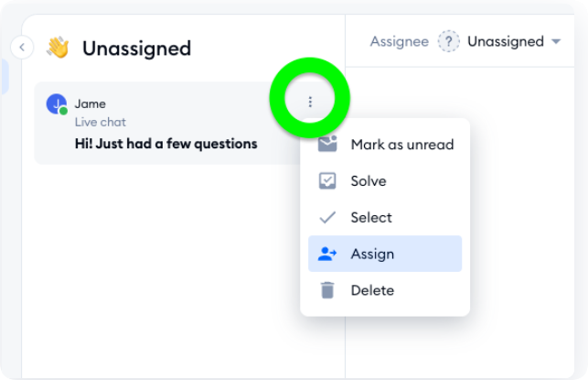Open the message preview 'Hi! Just had a few questions'
The height and width of the screenshot is (380, 588).
click(x=166, y=144)
